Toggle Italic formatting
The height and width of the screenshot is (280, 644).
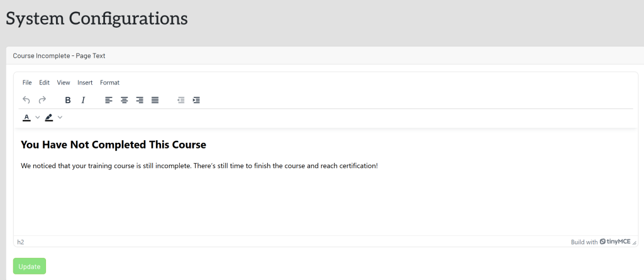83,100
